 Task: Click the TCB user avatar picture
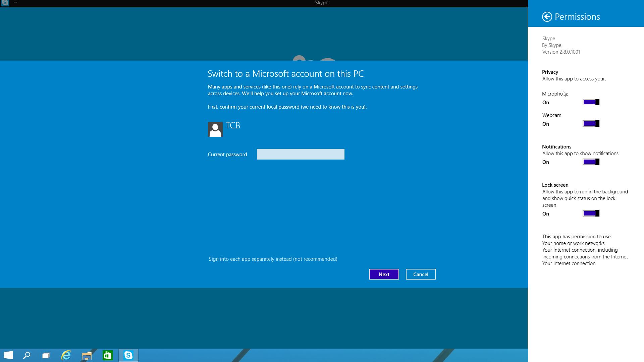[x=215, y=129]
